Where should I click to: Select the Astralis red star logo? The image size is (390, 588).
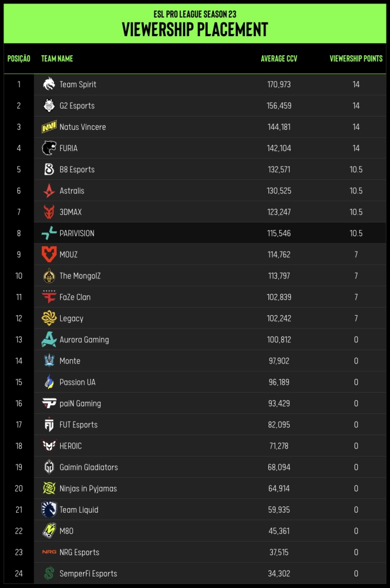click(x=49, y=191)
